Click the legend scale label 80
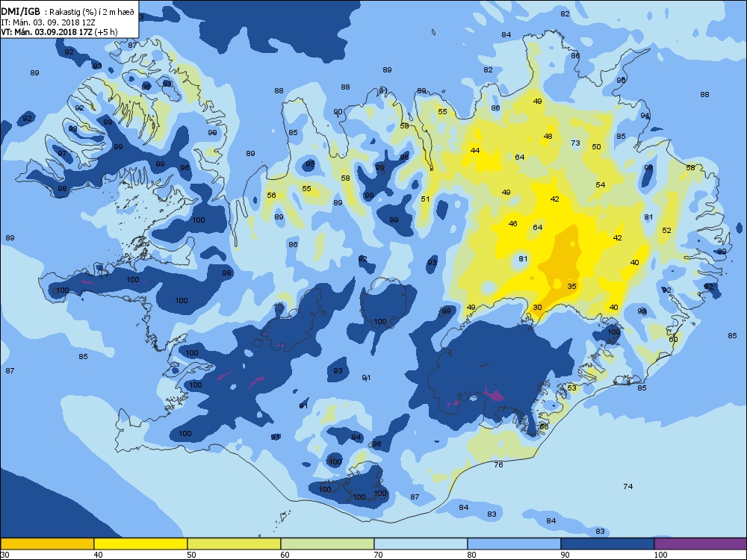Screen dimensions: 747x560 [471, 555]
